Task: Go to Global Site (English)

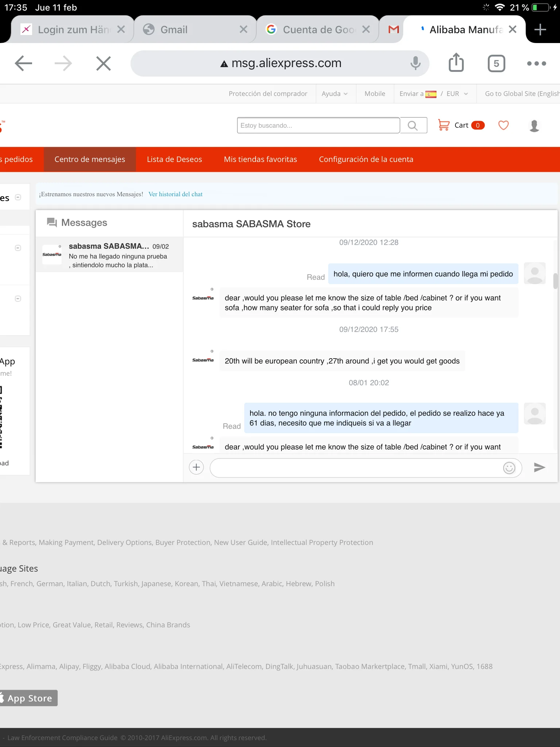Action: point(522,94)
